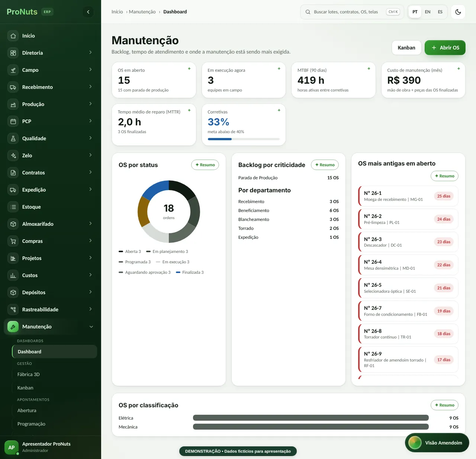Click the sparkle icon on Custo de manutenção card
This screenshot has width=476, height=459.
(x=459, y=68)
